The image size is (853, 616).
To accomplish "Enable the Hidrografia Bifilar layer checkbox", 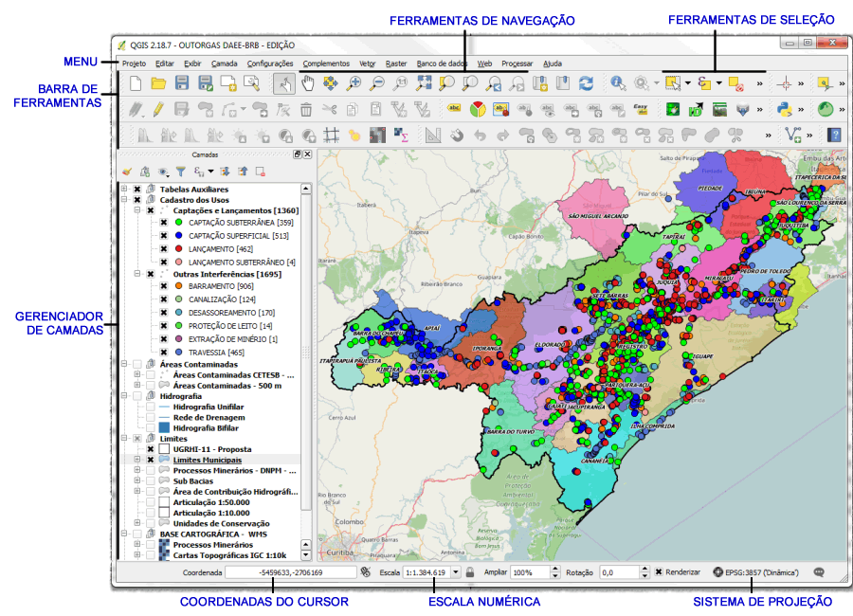I will click(151, 428).
